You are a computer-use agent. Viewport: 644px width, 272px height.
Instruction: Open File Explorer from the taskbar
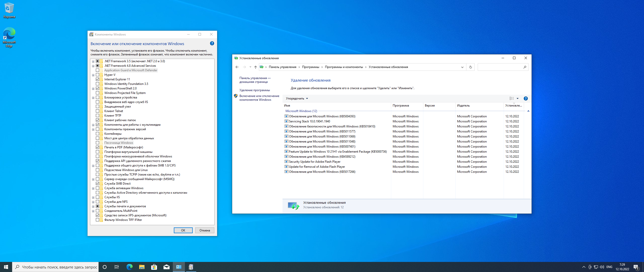[x=142, y=267]
